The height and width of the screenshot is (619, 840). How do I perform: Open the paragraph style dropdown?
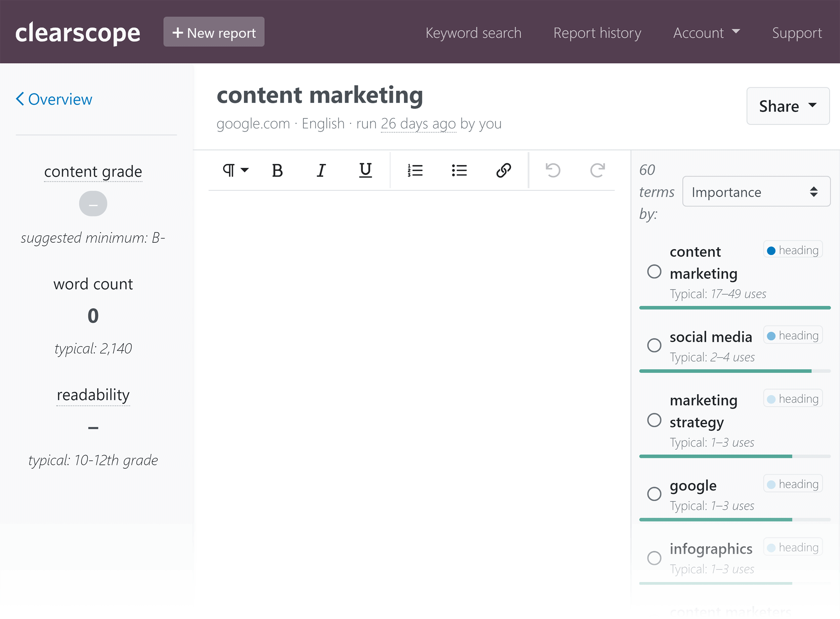[234, 170]
